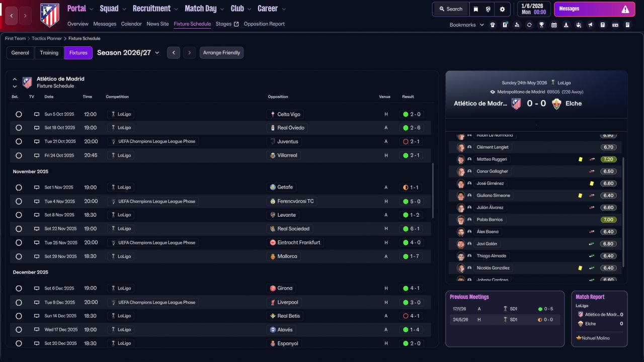Select the Celta Vigo fixture radio button
Viewport: 644px width, 362px height.
coord(19,114)
